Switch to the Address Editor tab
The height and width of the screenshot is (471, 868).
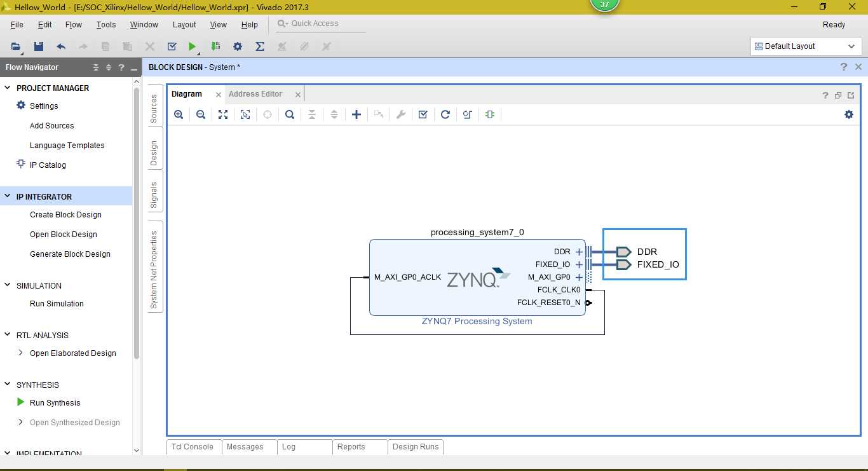pyautogui.click(x=255, y=94)
